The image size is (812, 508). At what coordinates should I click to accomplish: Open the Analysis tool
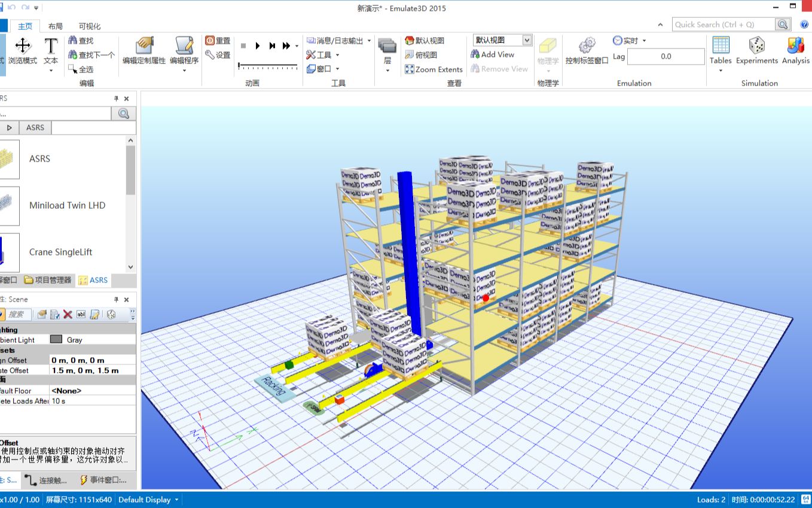[795, 51]
